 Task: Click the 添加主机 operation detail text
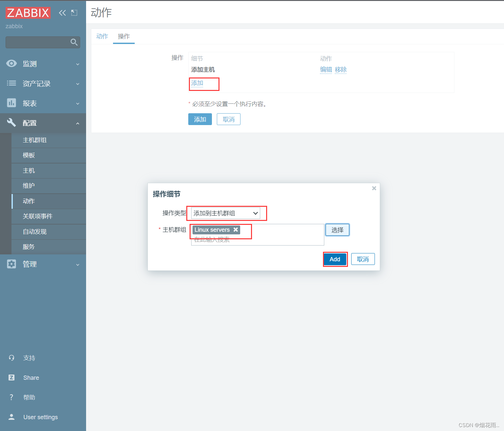pos(203,70)
